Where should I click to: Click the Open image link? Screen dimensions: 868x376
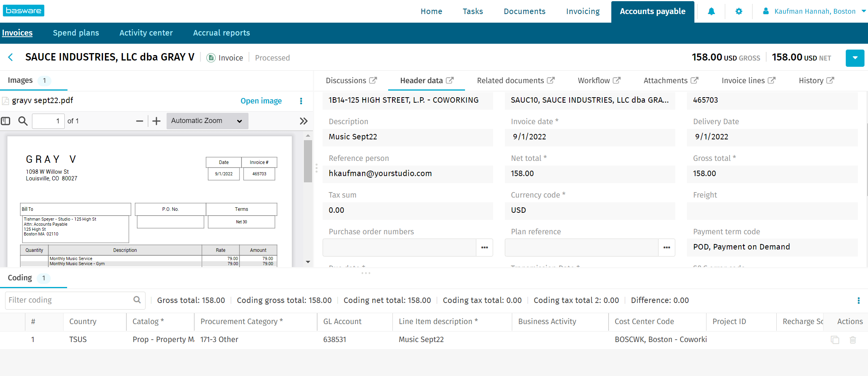coord(261,101)
